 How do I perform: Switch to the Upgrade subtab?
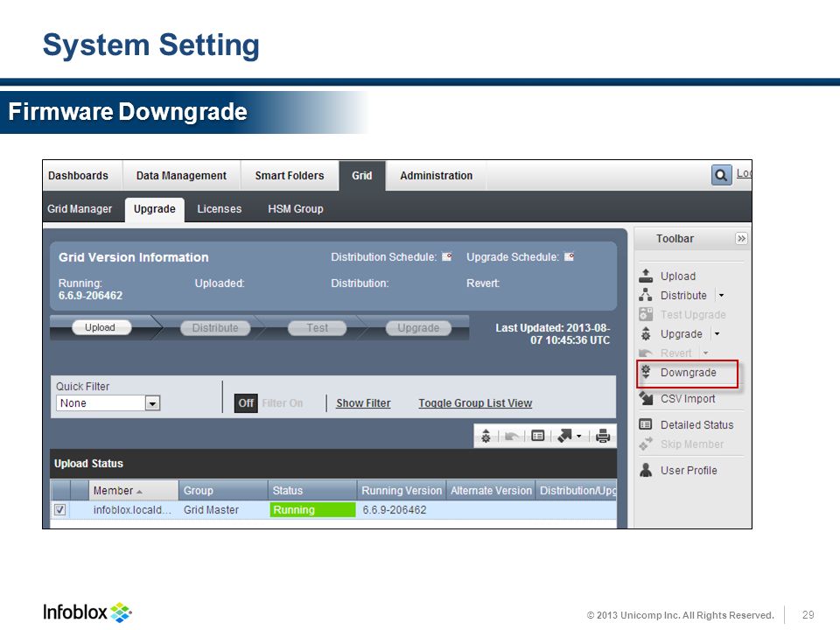click(154, 209)
